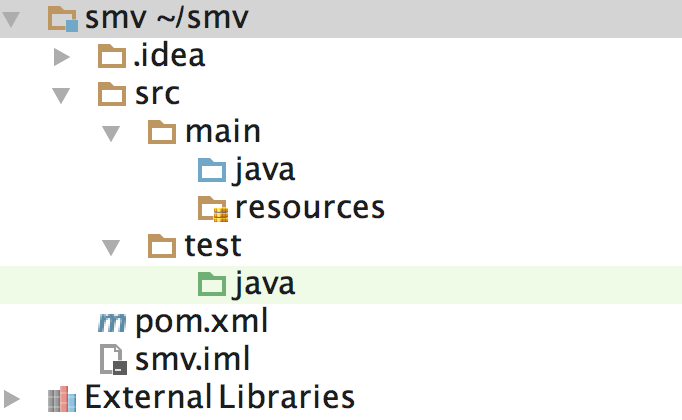Collapse the main folder arrow
The height and width of the screenshot is (420, 682).
point(111,133)
